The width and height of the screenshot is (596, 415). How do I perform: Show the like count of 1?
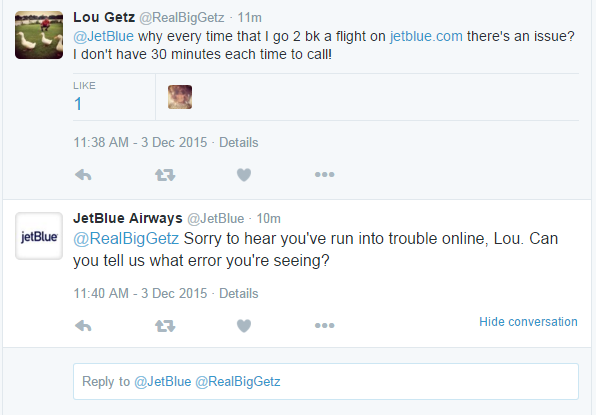point(78,104)
